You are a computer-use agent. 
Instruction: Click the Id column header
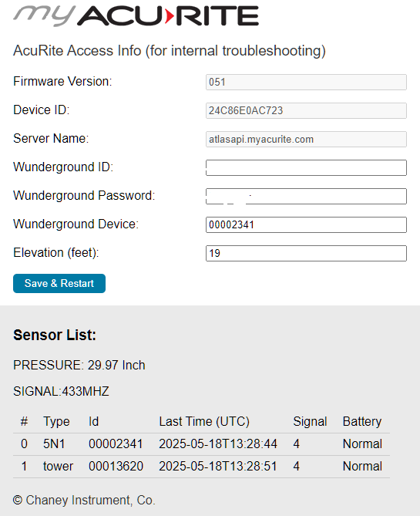point(93,422)
